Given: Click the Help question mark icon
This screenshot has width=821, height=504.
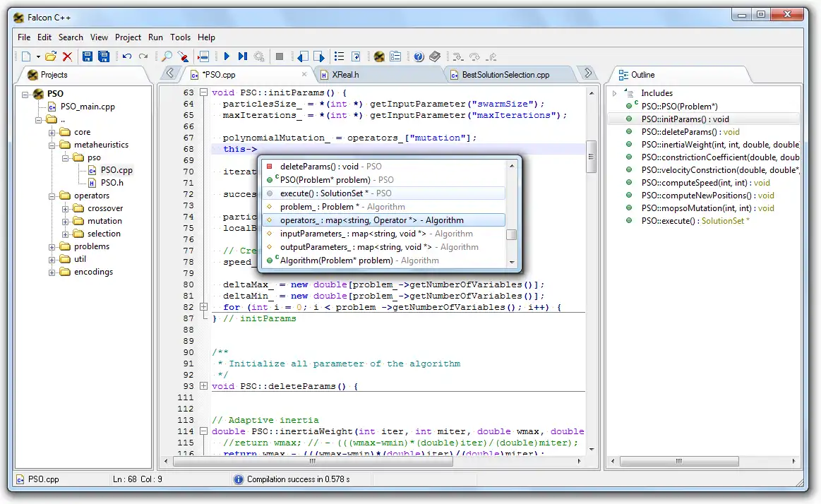Looking at the screenshot, I should (419, 56).
